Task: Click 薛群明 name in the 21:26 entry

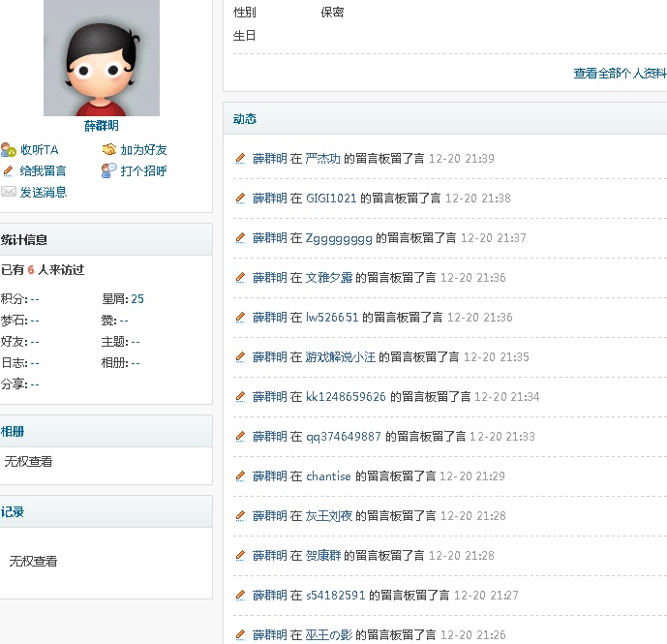Action: [x=270, y=635]
